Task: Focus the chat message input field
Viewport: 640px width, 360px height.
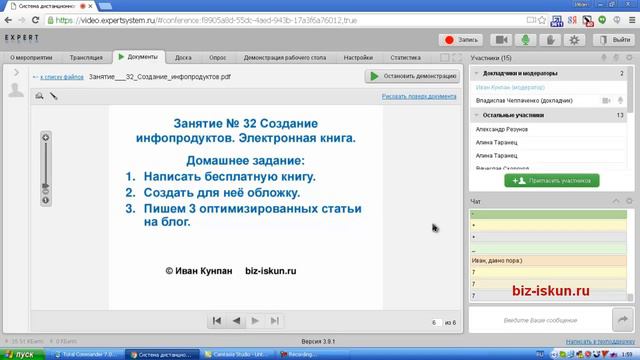Action: point(540,320)
